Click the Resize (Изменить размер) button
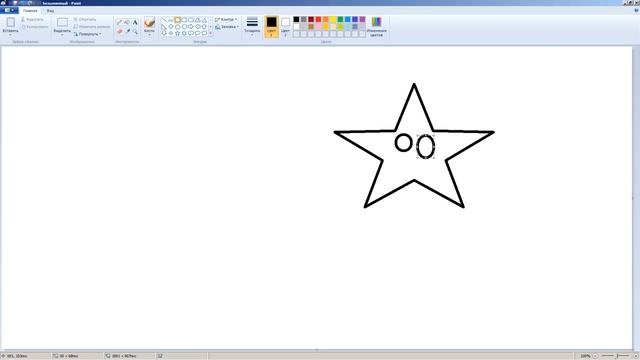 92,27
